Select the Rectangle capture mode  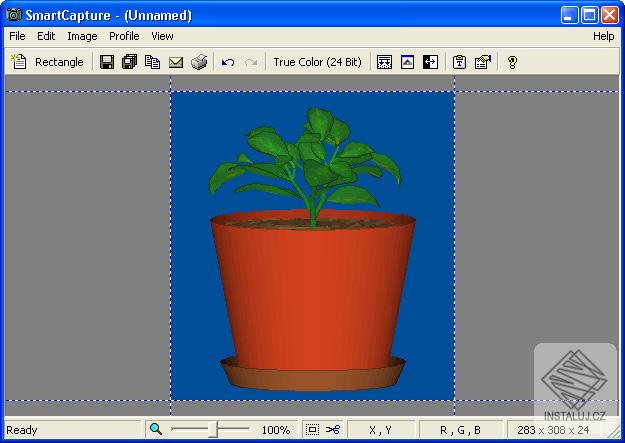(x=59, y=62)
